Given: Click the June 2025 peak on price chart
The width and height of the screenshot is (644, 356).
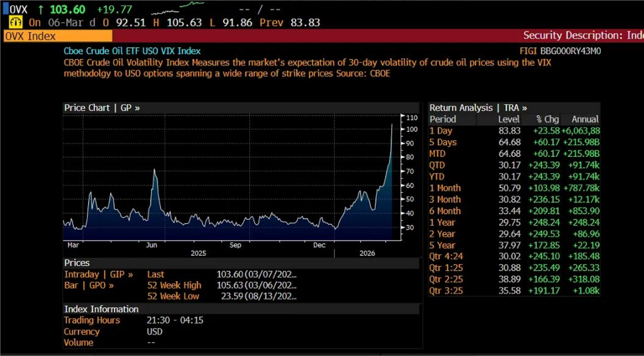Looking at the screenshot, I should click(154, 171).
